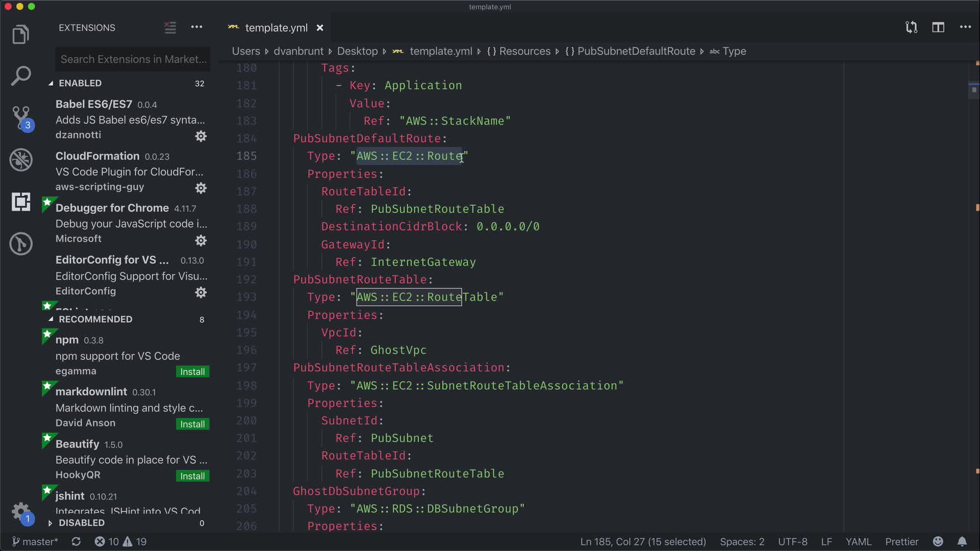The height and width of the screenshot is (551, 980).
Task: Open the Search view in activity bar
Action: (21, 76)
